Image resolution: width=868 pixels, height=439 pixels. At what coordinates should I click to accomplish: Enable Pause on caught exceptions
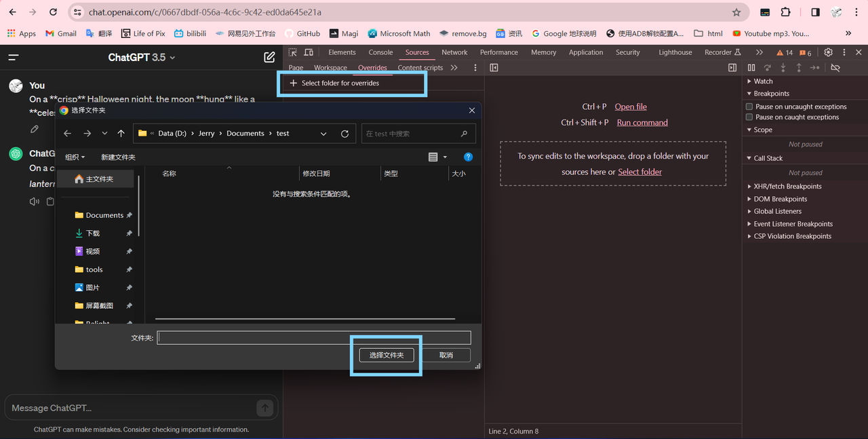(749, 117)
